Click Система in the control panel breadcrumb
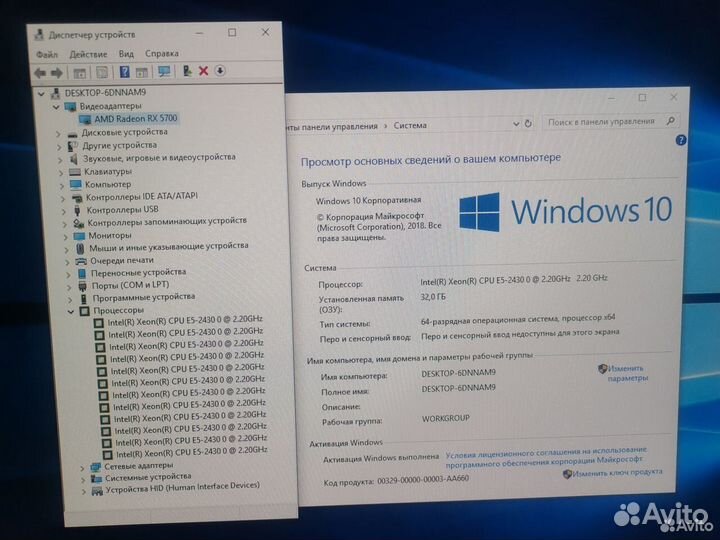Screen dimensions: 720x540 click(x=410, y=125)
